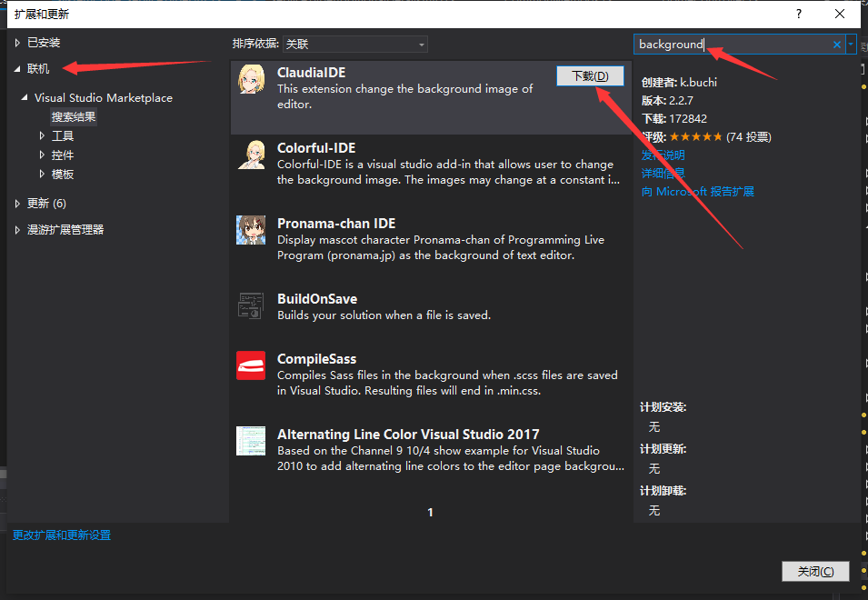
Task: Collapse the 联机 tree node
Action: pyautogui.click(x=17, y=68)
